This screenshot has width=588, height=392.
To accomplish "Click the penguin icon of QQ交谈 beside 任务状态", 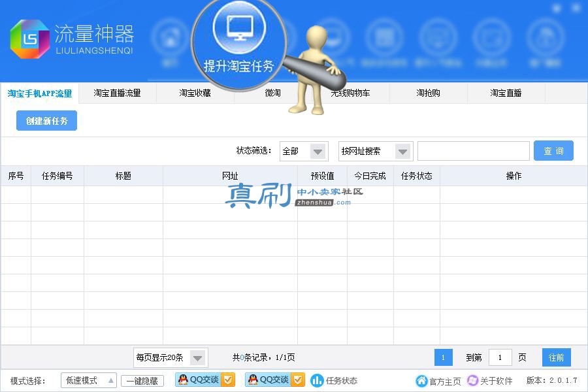I will [253, 380].
